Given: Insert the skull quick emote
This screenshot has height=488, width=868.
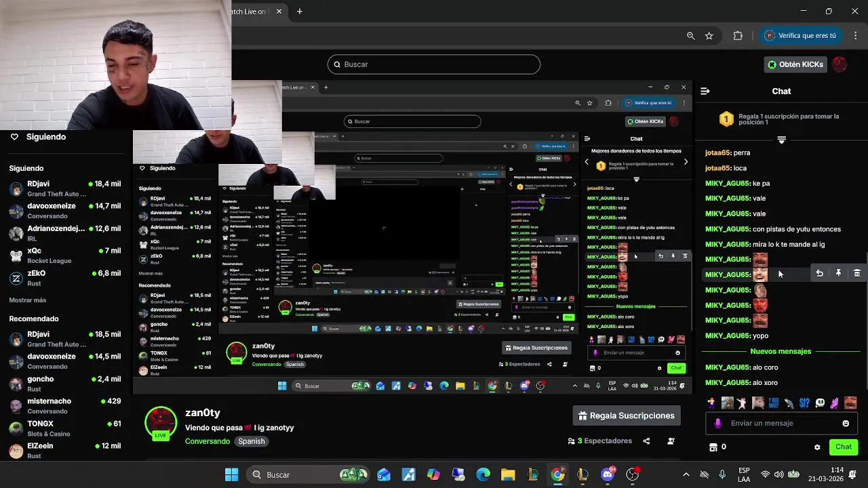Looking at the screenshot, I should pos(820,403).
